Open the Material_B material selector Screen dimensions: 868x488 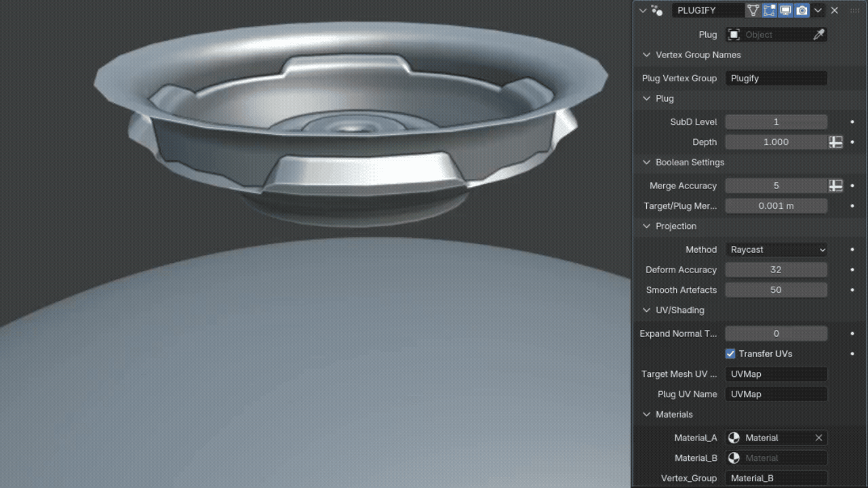tap(776, 458)
